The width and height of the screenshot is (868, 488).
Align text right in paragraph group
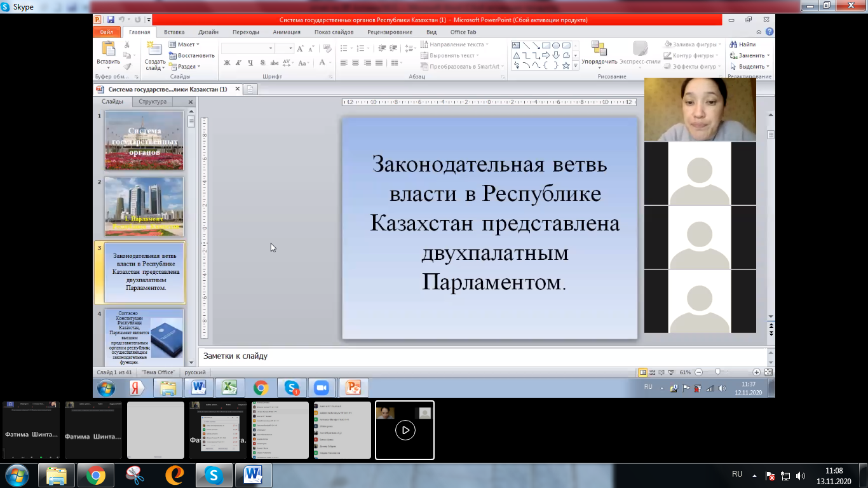tap(367, 63)
